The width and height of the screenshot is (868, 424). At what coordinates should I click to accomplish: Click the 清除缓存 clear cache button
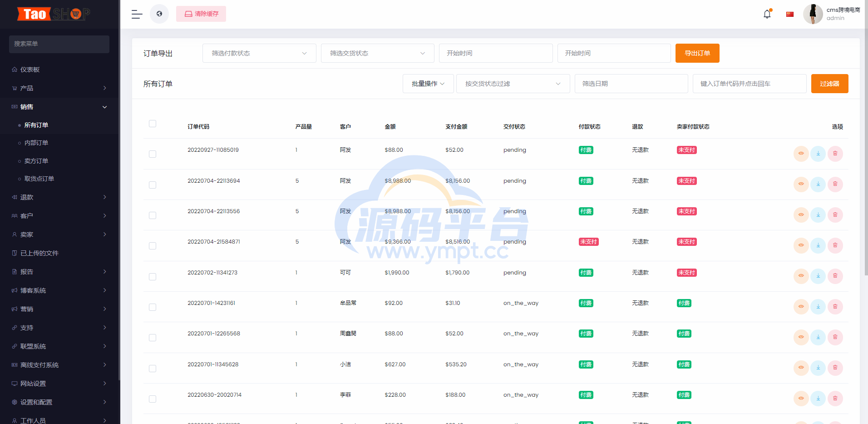point(201,14)
